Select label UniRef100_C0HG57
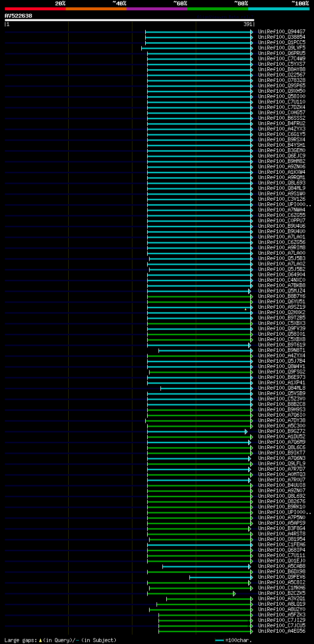The width and height of the screenshot is (314, 644). (x=282, y=112)
